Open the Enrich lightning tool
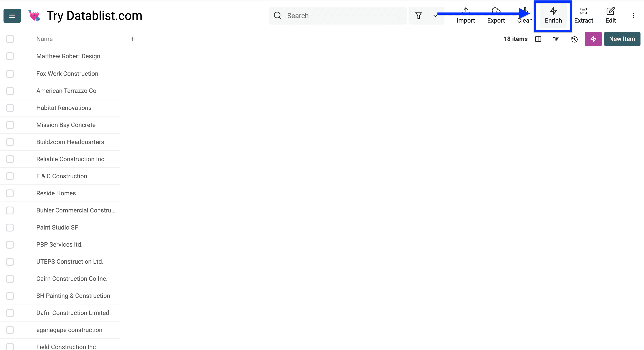Viewport: 644px width, 350px height. tap(553, 16)
